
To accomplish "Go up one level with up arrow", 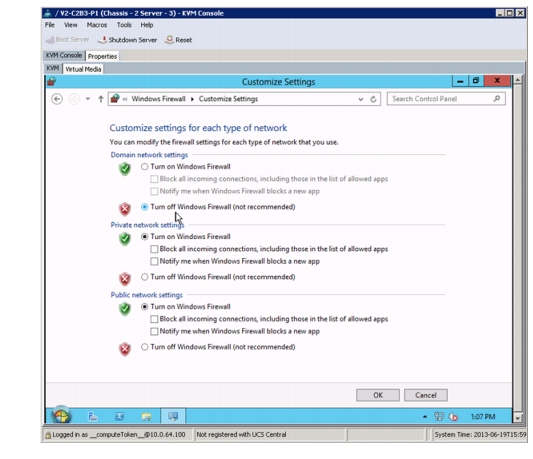I will (101, 99).
